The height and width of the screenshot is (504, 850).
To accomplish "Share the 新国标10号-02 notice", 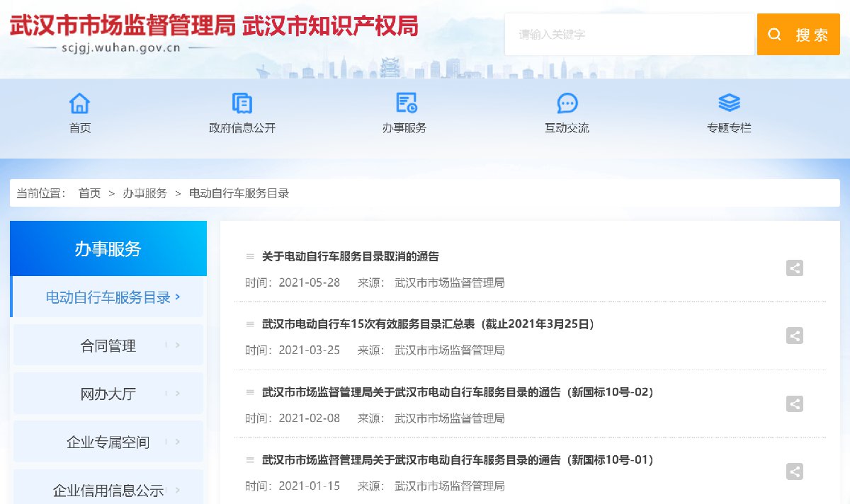I will [x=795, y=404].
